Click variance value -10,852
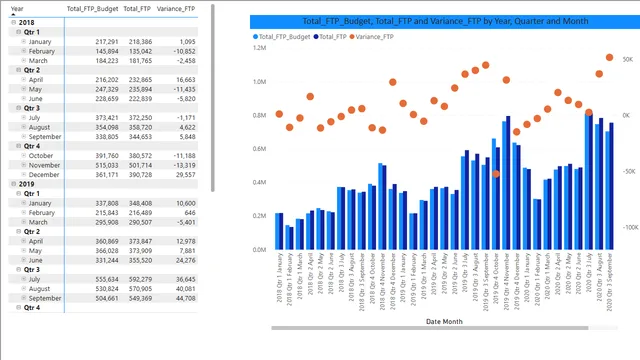Screen dimensions: 640x360 (x=184, y=51)
